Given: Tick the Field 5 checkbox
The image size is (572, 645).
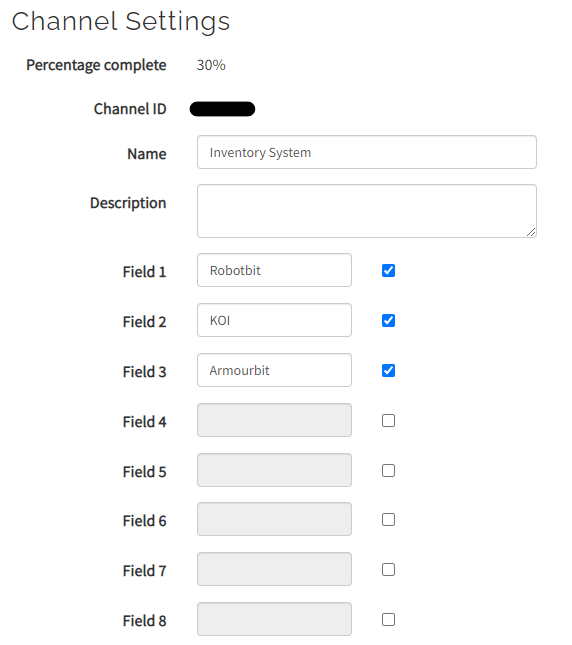Looking at the screenshot, I should (388, 470).
